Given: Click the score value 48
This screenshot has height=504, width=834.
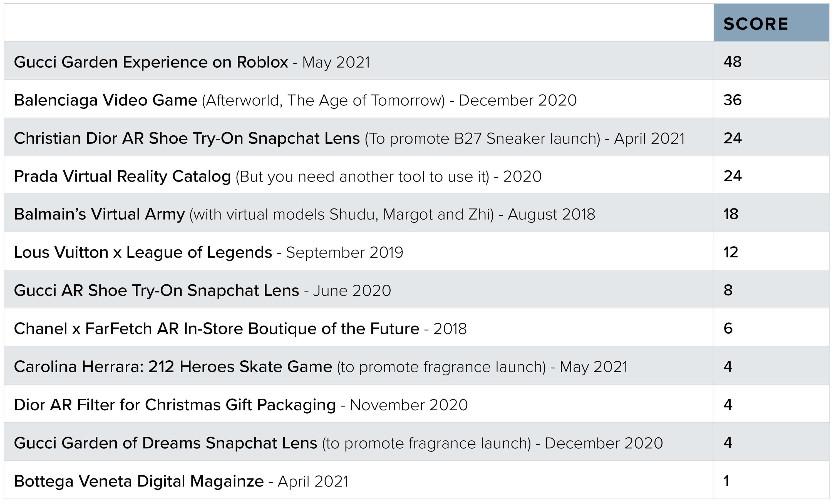Looking at the screenshot, I should click(733, 62).
